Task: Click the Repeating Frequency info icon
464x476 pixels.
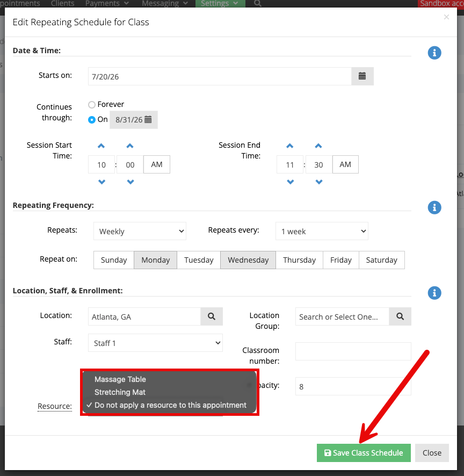Action: point(434,207)
